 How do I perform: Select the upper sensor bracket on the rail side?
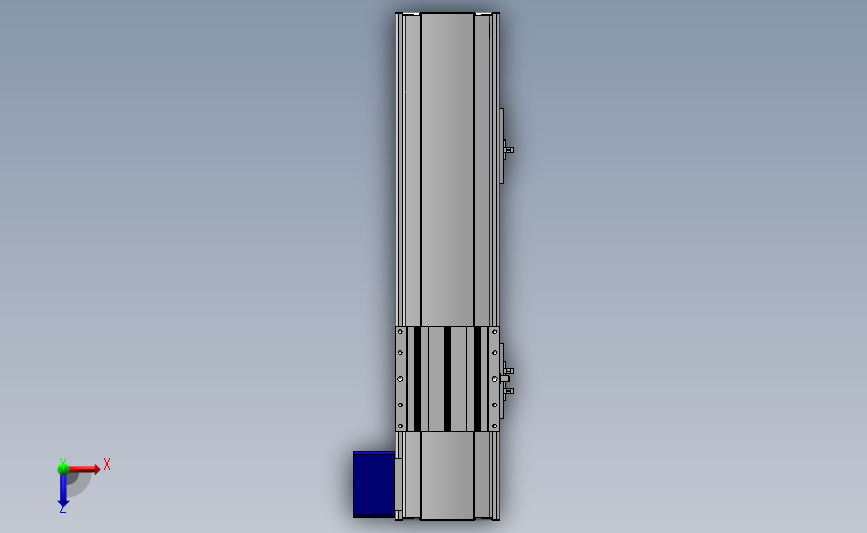pos(505,147)
